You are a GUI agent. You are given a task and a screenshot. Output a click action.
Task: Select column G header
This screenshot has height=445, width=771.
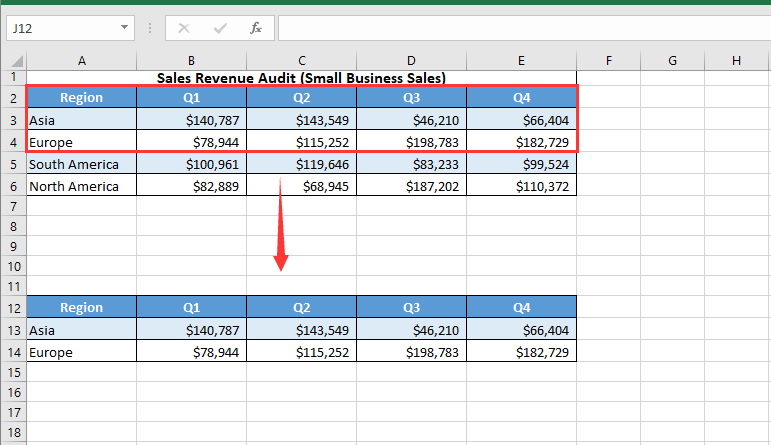coord(672,61)
